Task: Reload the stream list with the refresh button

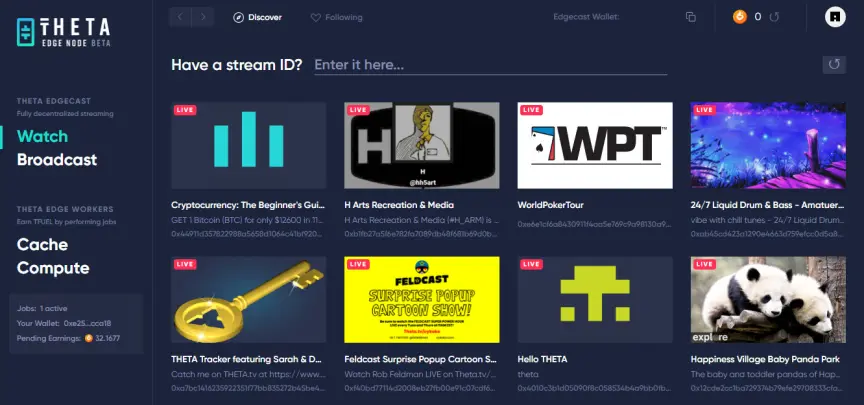Action: 834,64
